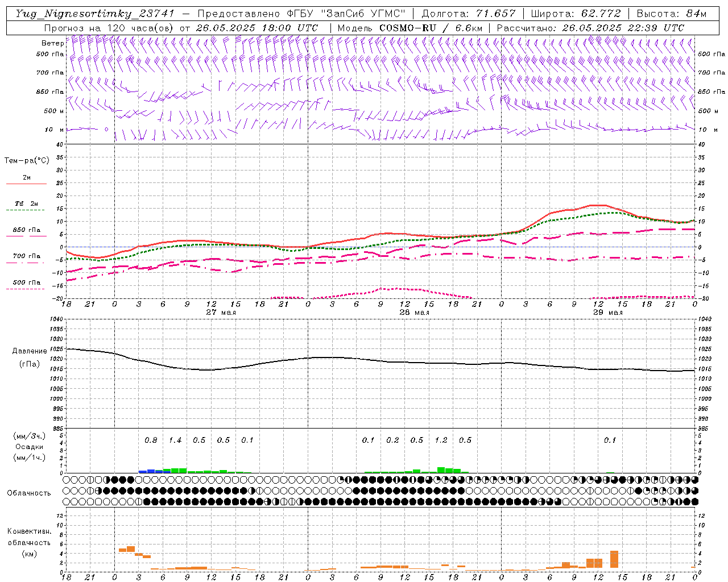Click the "(гПа)" pressure unit label

pos(30,364)
